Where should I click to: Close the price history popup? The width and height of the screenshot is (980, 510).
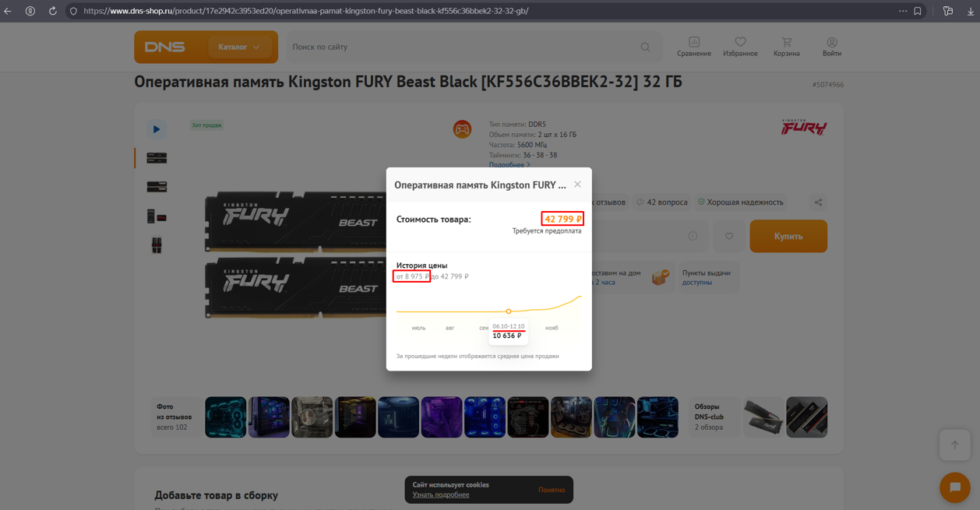(x=577, y=185)
